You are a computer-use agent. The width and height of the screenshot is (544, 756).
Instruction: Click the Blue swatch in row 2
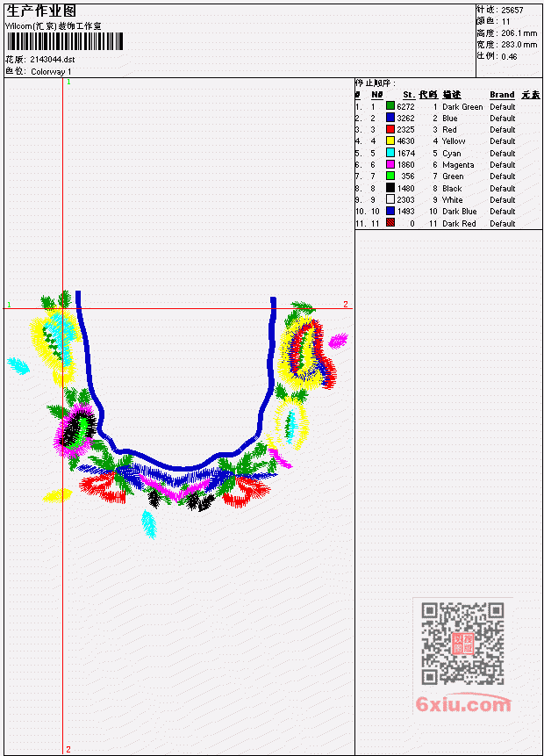(390, 118)
